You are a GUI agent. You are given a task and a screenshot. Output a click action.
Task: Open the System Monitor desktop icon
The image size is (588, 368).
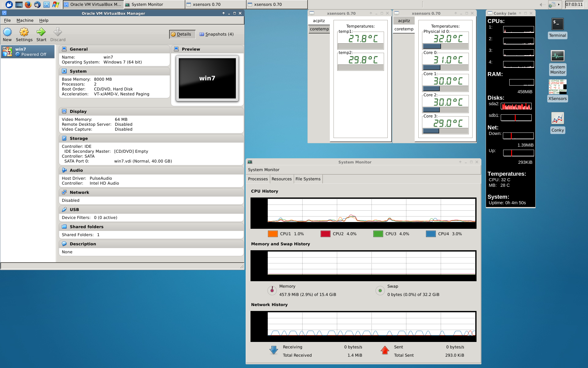(x=557, y=63)
